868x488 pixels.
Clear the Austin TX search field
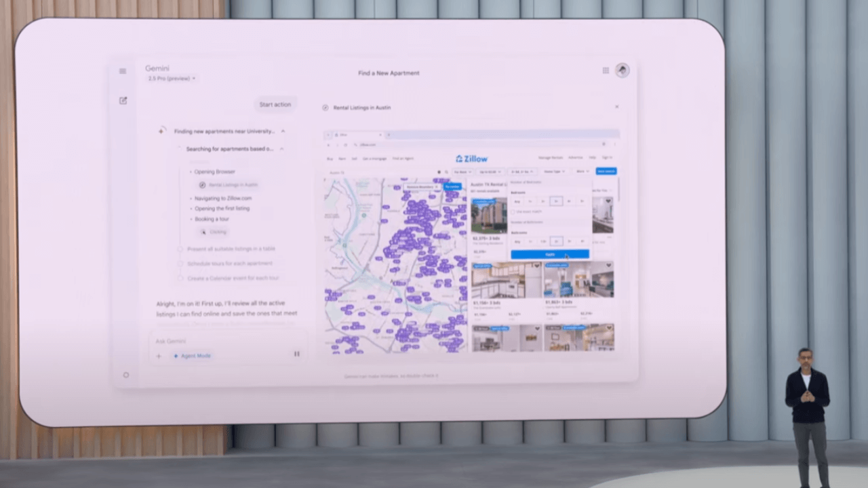click(x=439, y=172)
